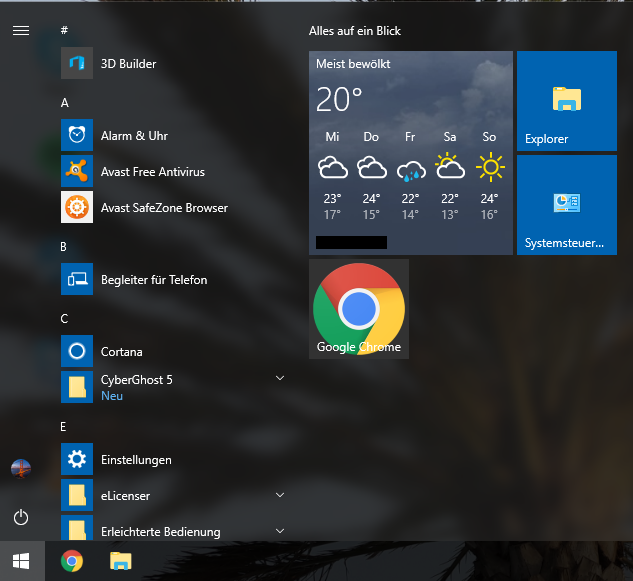
Task: Open the weather tile showing 20°
Action: (411, 153)
